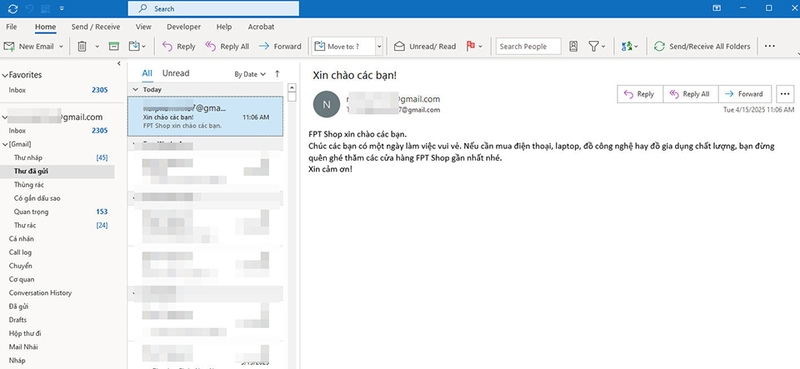Click the Ribbon Display Options icon
Image resolution: width=800 pixels, height=369 pixels.
coord(717,8)
